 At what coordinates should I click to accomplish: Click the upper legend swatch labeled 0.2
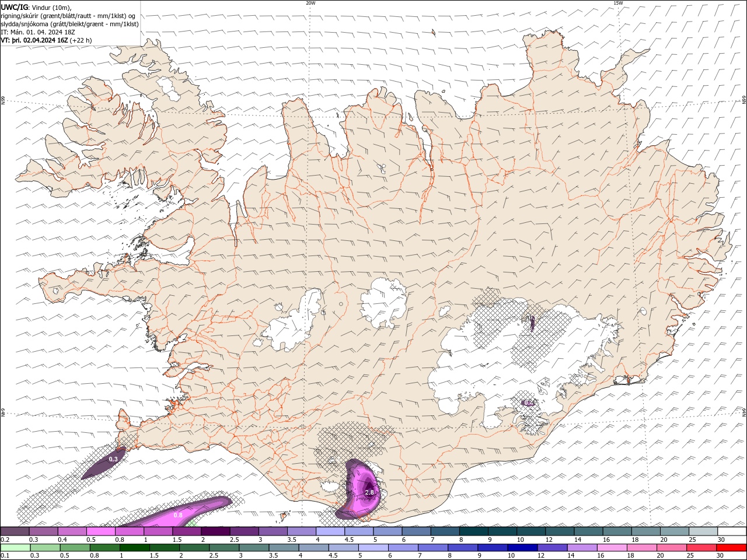pyautogui.click(x=15, y=531)
